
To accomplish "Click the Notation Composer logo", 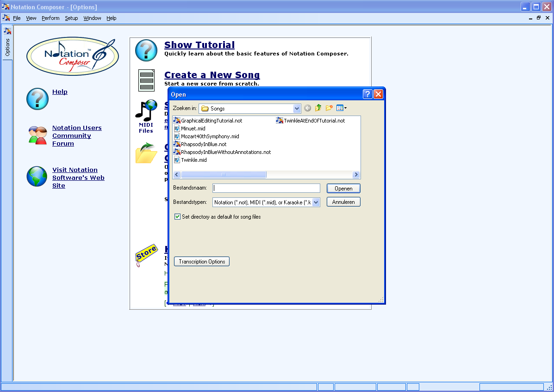I will click(x=73, y=56).
